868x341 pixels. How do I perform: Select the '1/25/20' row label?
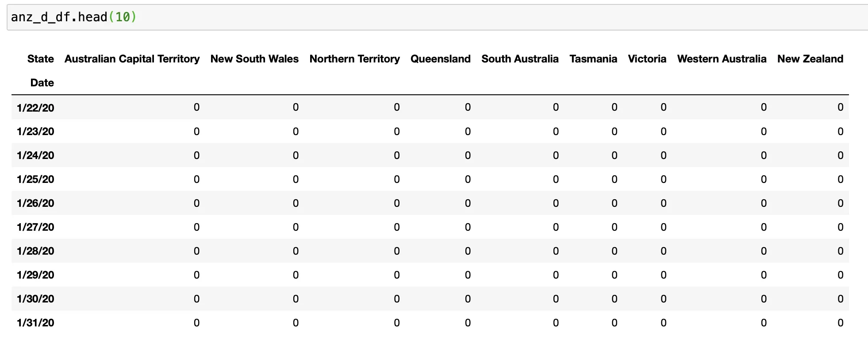point(35,179)
